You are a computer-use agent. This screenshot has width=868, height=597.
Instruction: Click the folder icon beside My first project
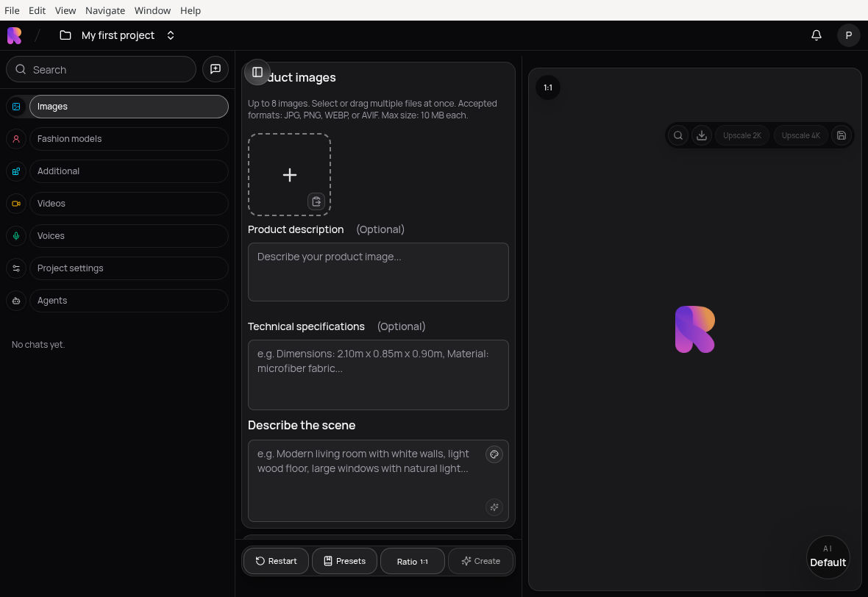click(65, 35)
